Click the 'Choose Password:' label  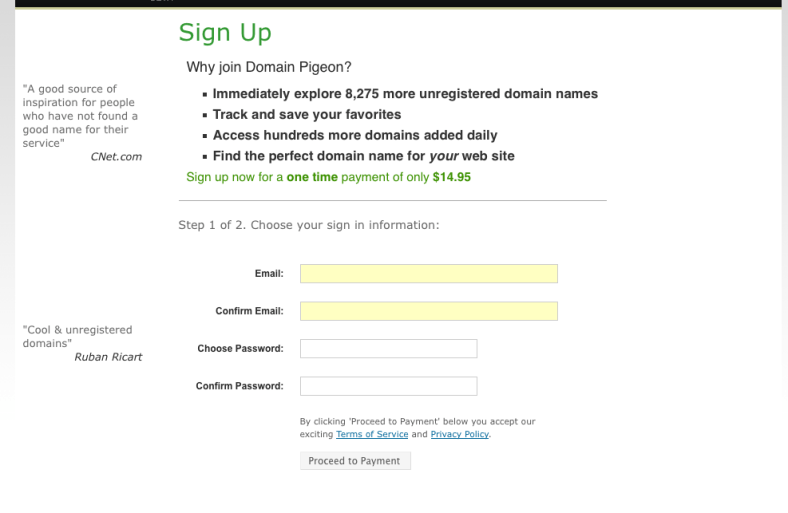240,349
